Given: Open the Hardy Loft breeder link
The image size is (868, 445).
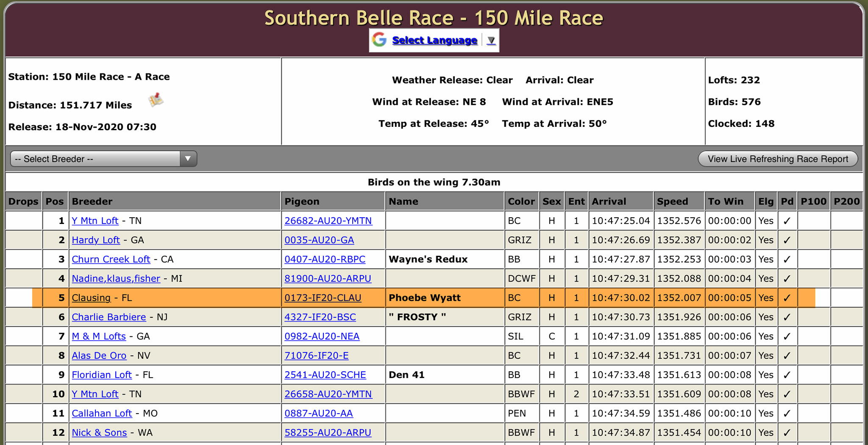Looking at the screenshot, I should [x=96, y=240].
